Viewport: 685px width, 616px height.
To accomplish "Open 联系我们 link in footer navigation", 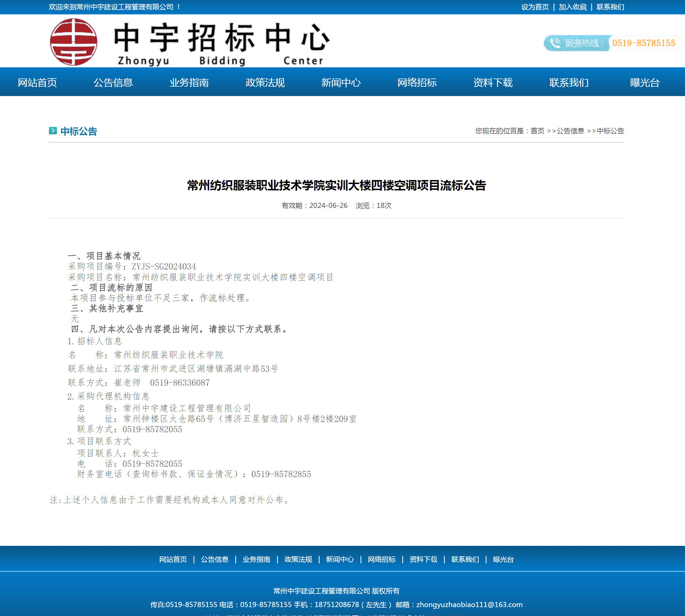I will [x=465, y=559].
